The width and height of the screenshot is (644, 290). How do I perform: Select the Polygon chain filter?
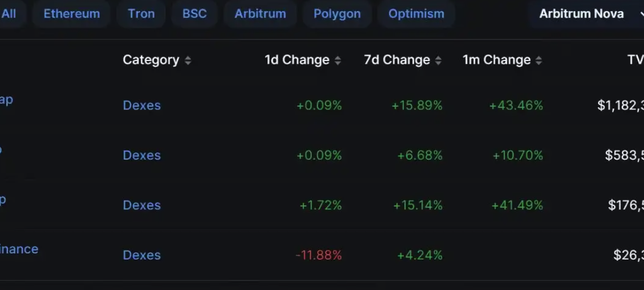pos(337,14)
